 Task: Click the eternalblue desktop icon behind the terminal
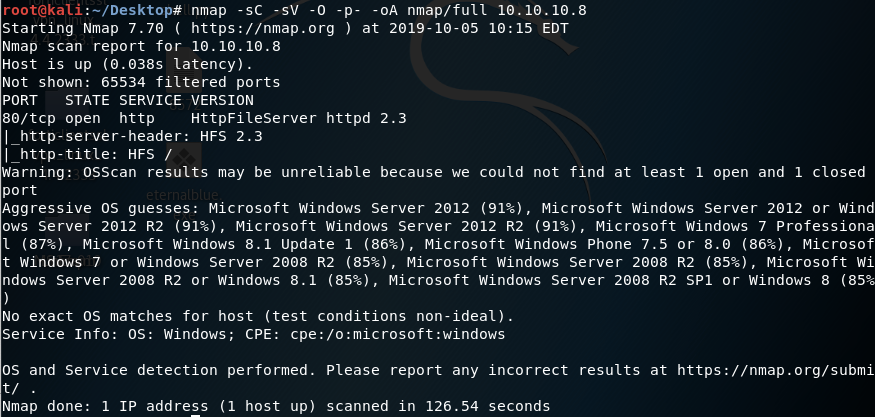tap(176, 192)
